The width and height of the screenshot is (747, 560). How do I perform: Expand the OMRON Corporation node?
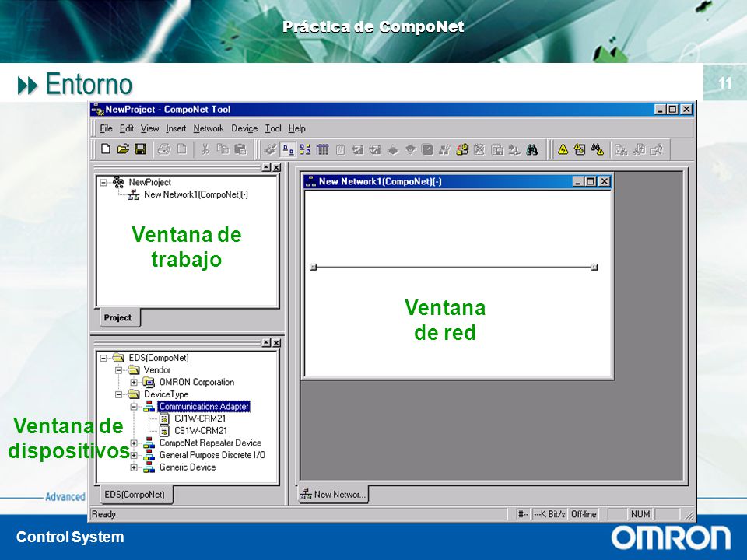[x=134, y=383]
